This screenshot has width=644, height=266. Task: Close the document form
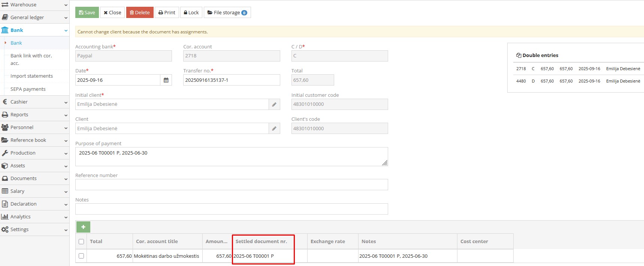click(112, 12)
